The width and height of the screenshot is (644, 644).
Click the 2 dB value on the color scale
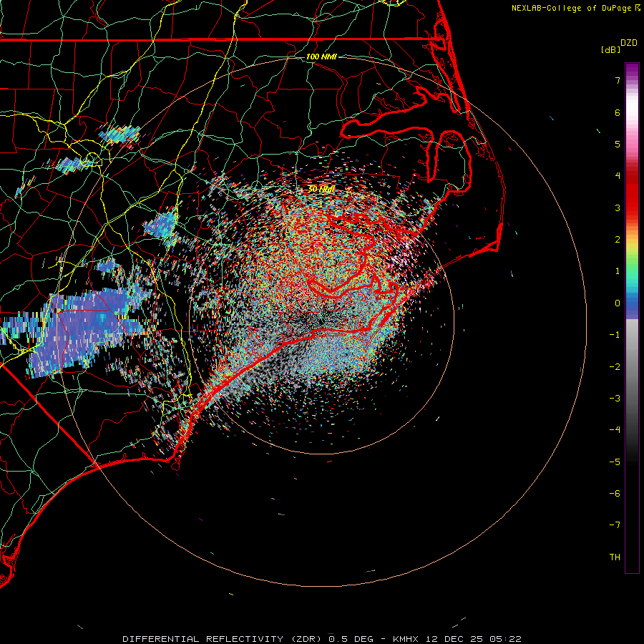[618, 240]
